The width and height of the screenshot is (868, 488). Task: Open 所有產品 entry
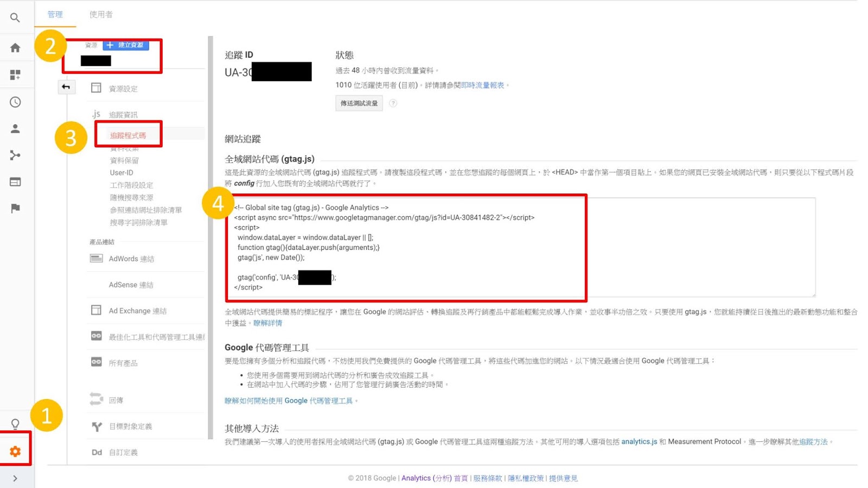point(123,363)
